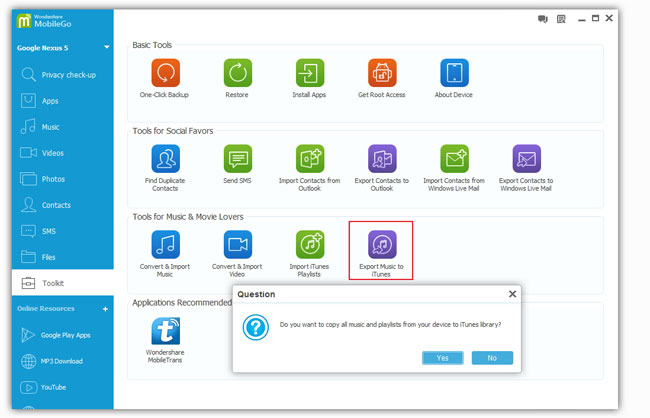This screenshot has height=418, width=650.
Task: Open YouTube online resource
Action: 63,387
